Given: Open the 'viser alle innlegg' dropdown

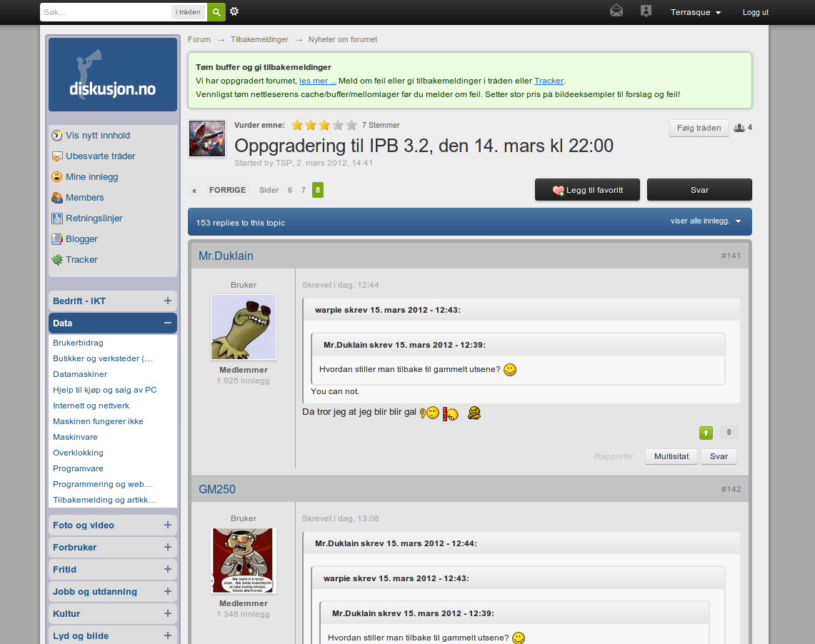Looking at the screenshot, I should tap(705, 221).
